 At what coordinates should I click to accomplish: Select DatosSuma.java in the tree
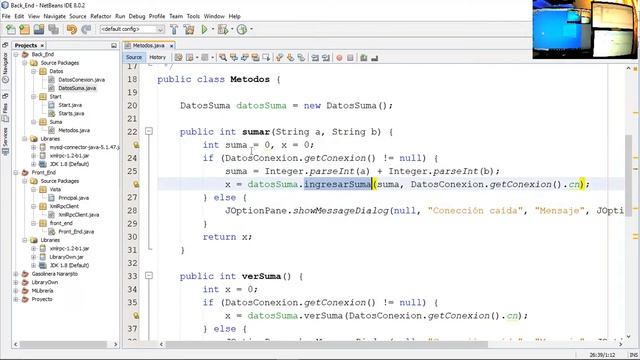(x=77, y=88)
